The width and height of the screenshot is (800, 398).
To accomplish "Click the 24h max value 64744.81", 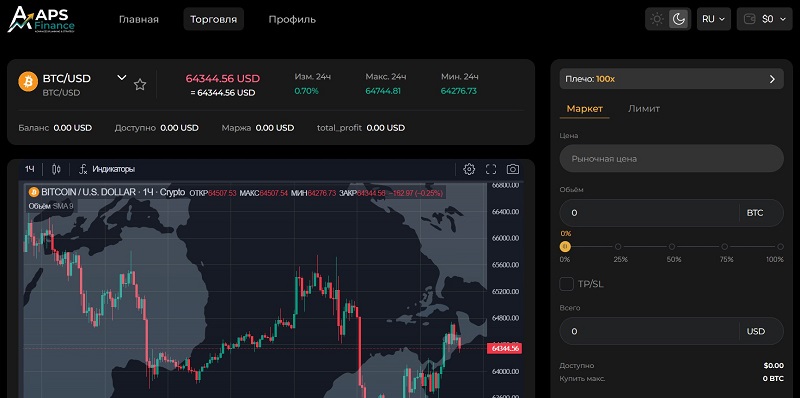I will point(383,91).
